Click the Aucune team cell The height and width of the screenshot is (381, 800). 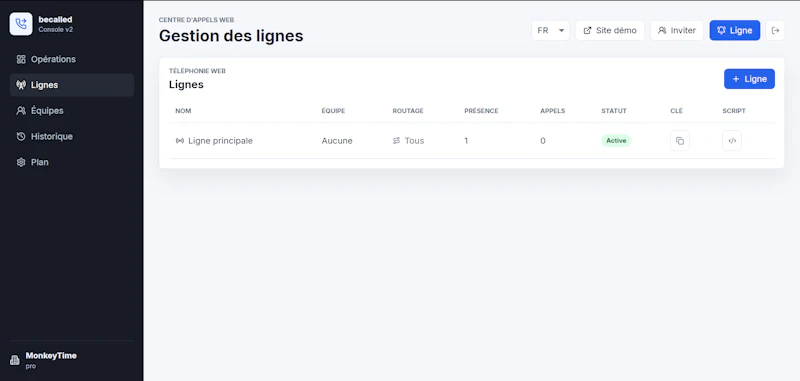337,141
